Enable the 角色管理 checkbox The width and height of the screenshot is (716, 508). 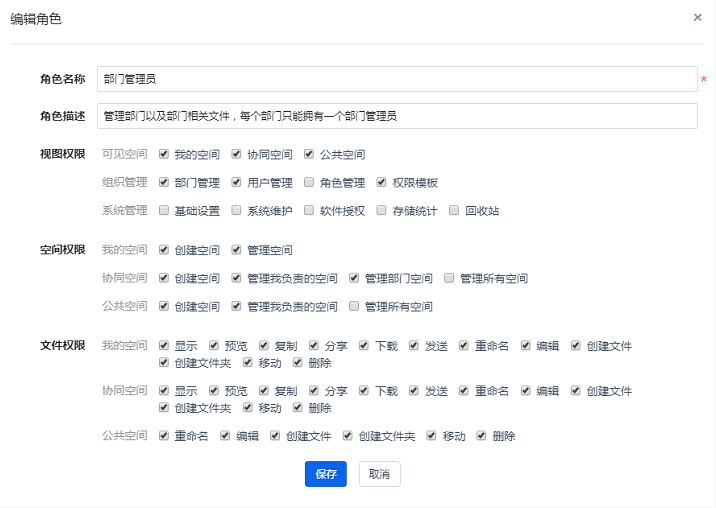point(310,182)
